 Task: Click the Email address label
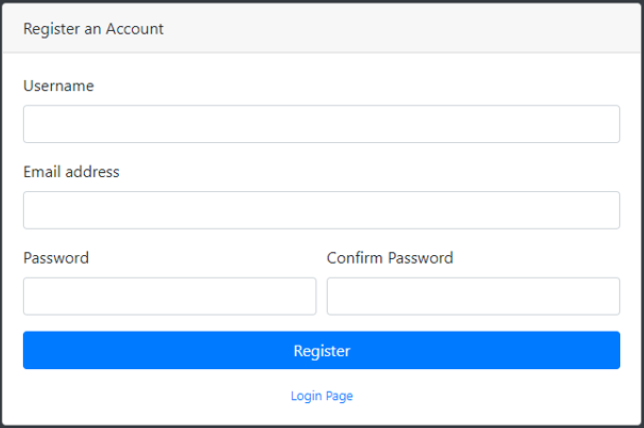point(71,172)
